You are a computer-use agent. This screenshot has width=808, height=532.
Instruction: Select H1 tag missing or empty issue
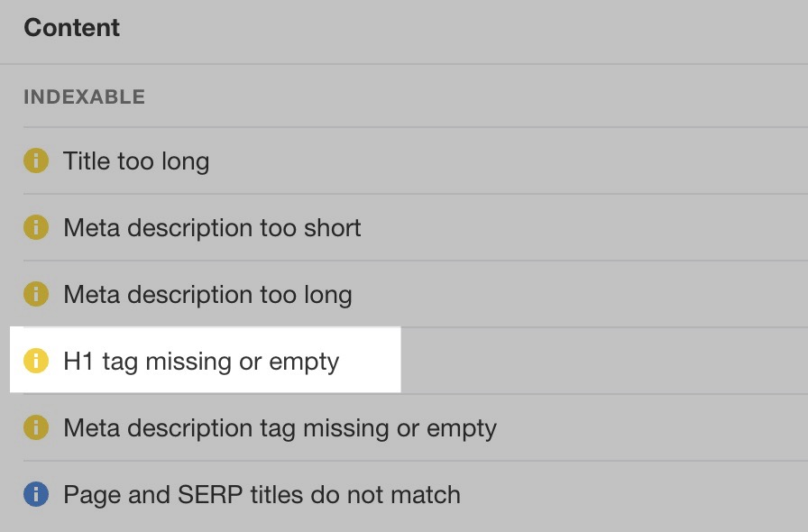click(201, 362)
